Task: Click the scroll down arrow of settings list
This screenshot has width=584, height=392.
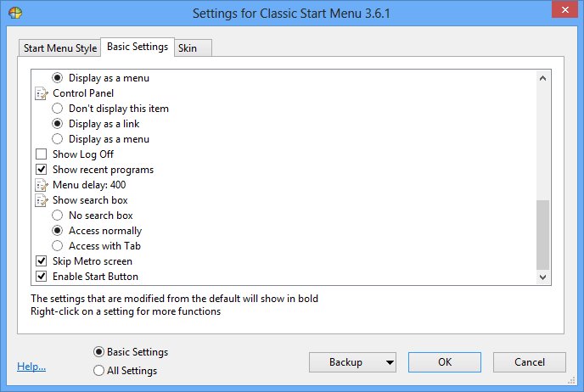Action: tap(542, 277)
